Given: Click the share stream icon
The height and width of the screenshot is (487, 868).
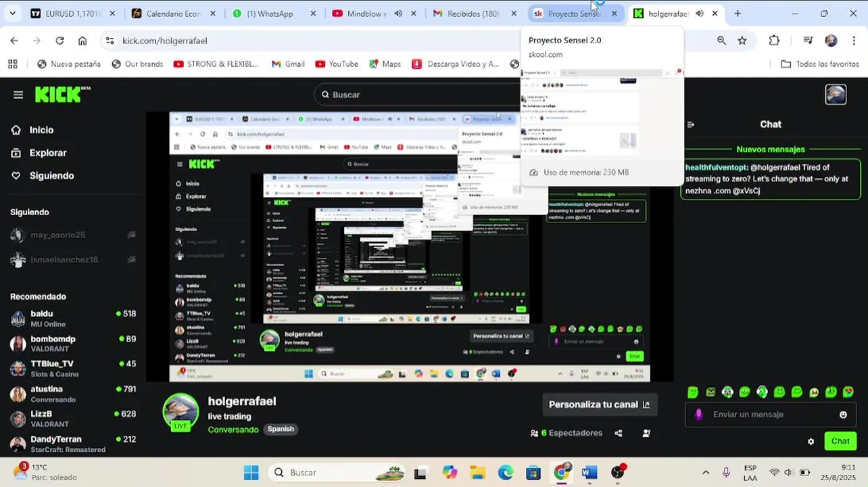Looking at the screenshot, I should click(619, 433).
